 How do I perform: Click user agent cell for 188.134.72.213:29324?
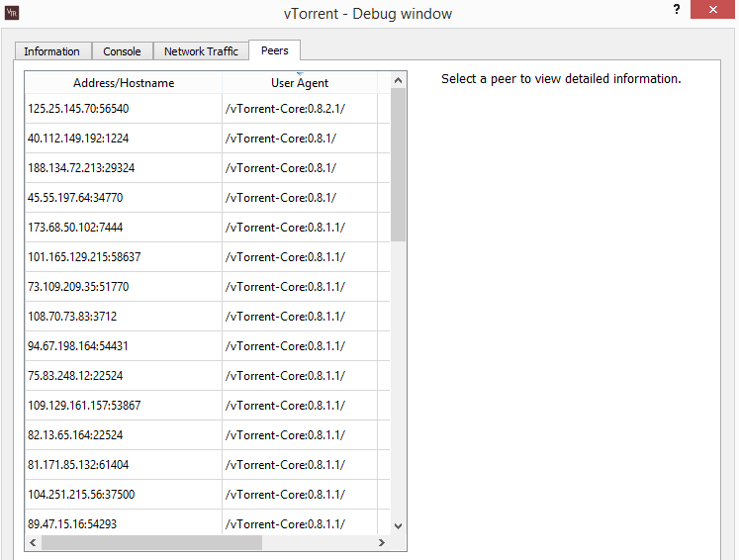(x=300, y=168)
